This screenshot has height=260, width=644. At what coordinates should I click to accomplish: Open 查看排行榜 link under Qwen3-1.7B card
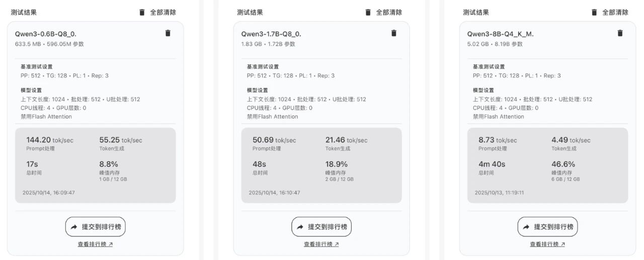(x=321, y=244)
